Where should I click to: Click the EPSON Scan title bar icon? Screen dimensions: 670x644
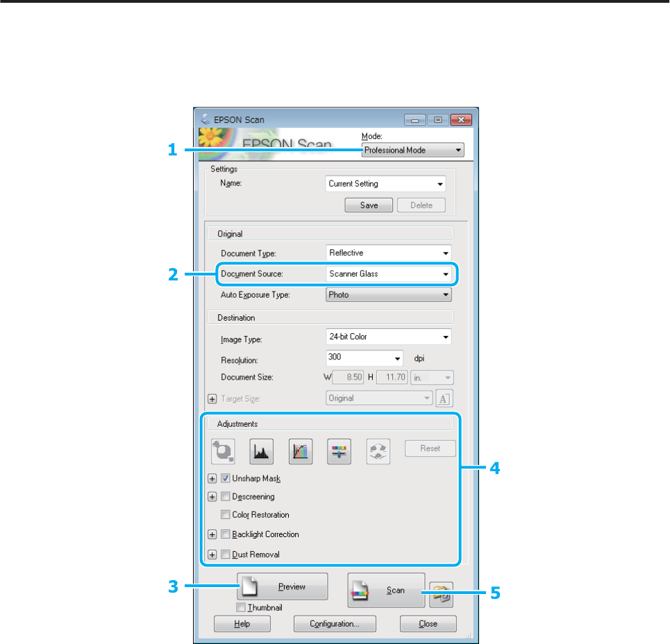point(204,120)
